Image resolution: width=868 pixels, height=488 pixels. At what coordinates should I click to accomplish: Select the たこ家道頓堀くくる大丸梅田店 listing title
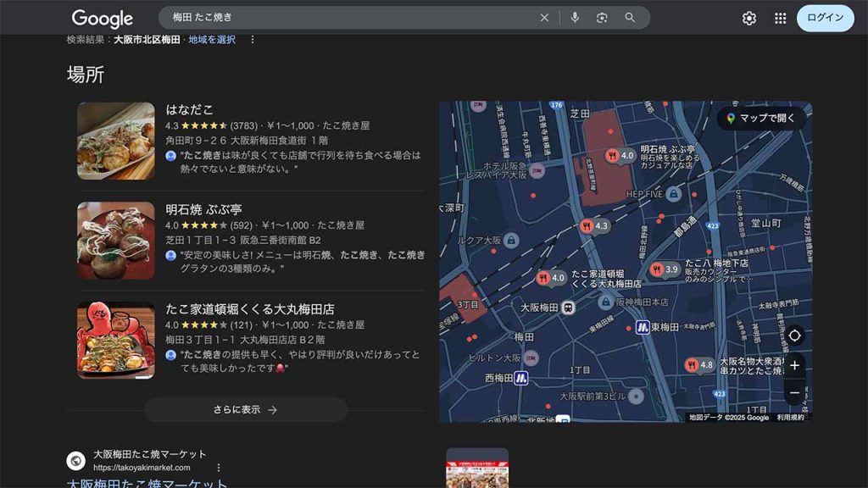(250, 308)
